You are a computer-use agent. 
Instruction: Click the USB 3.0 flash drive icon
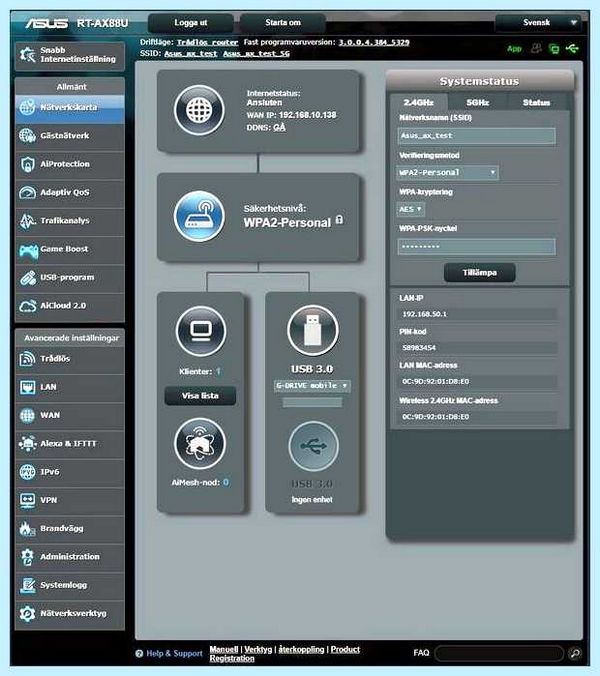312,330
